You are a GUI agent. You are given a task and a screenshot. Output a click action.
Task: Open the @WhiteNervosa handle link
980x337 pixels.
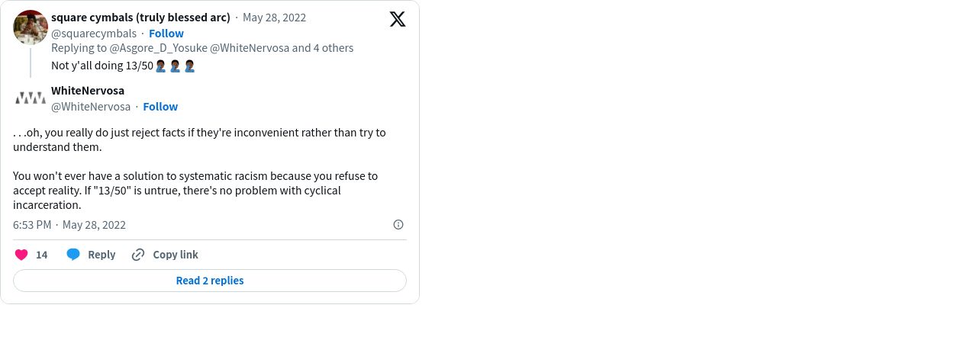click(x=91, y=107)
